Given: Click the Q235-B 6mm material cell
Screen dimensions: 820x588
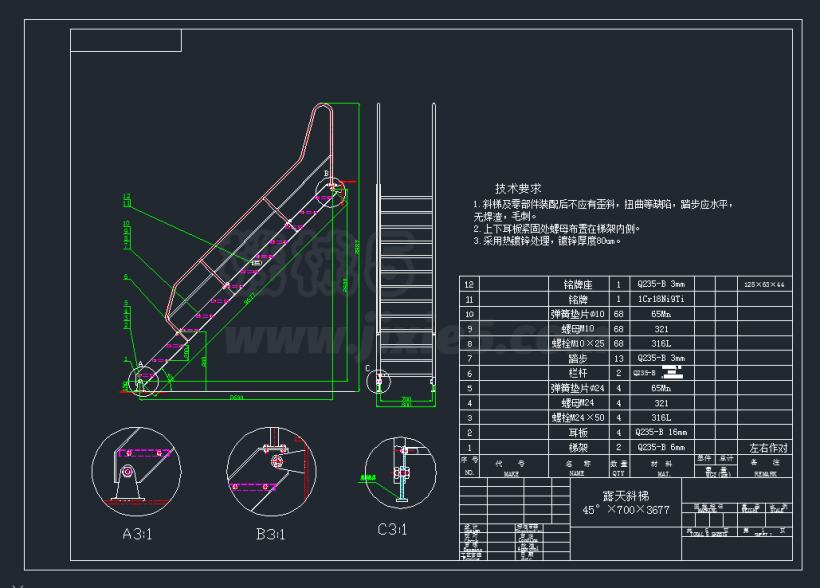Looking at the screenshot, I should click(661, 447).
